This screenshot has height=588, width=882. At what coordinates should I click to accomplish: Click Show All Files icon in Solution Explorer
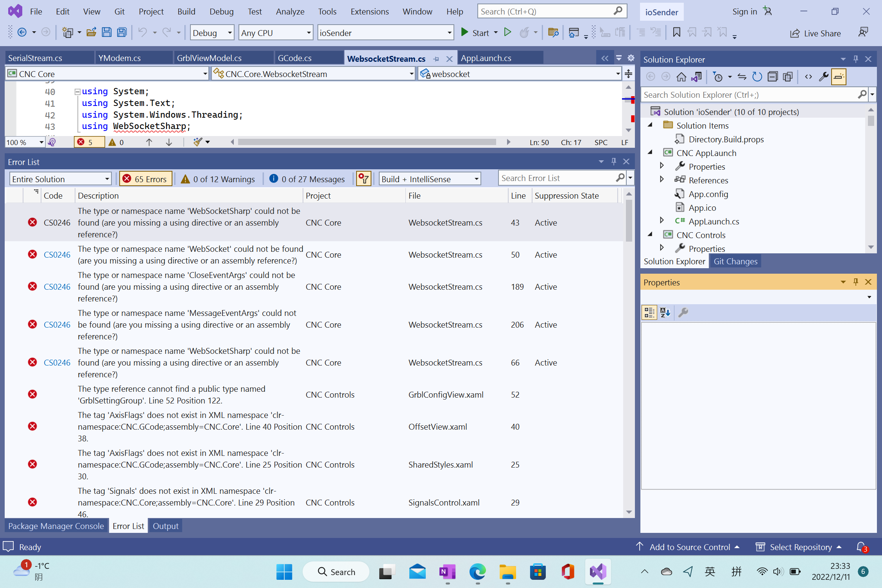pos(788,77)
